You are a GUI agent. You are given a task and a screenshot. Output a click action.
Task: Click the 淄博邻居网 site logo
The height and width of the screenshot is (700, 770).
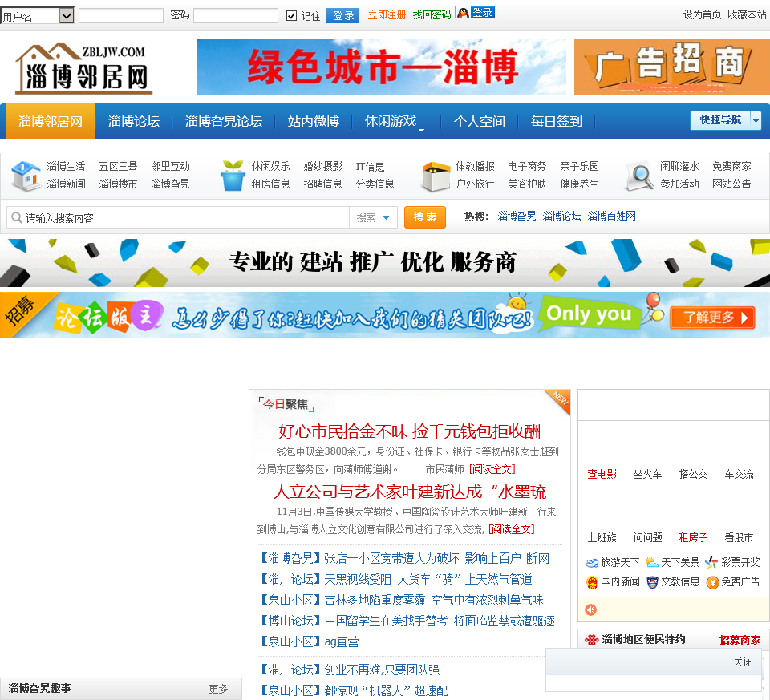coord(83,68)
